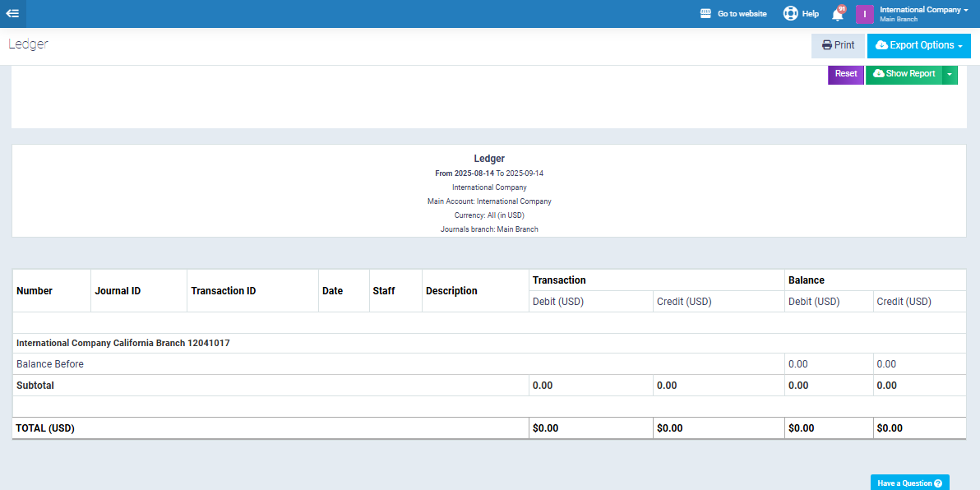
Task: Click the Help text link
Action: tap(810, 14)
